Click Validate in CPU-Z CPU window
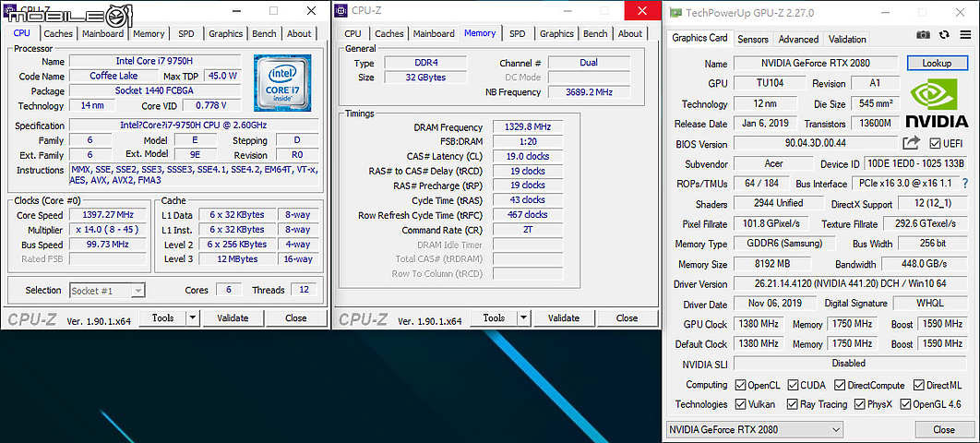 [x=233, y=318]
